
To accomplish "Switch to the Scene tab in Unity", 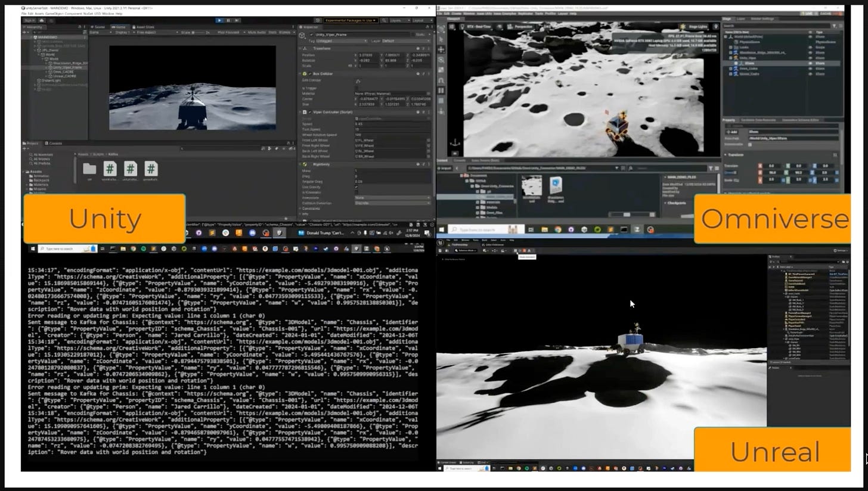I will (x=99, y=27).
